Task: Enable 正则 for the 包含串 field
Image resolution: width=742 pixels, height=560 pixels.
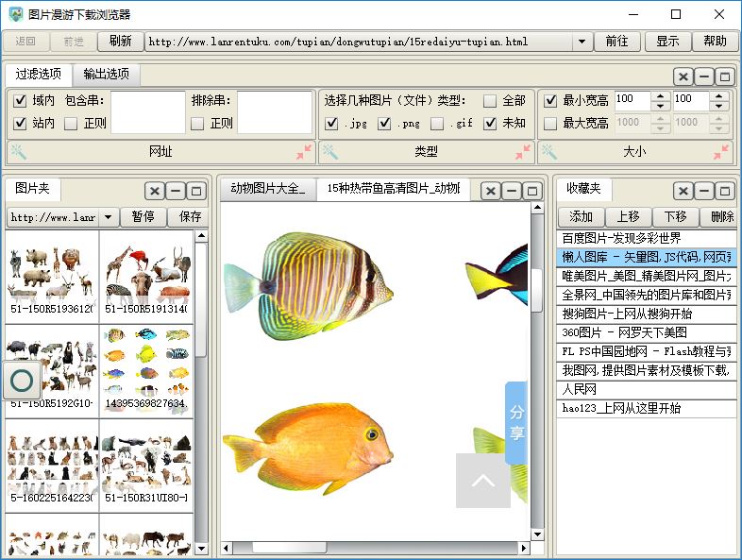Action: pyautogui.click(x=71, y=124)
